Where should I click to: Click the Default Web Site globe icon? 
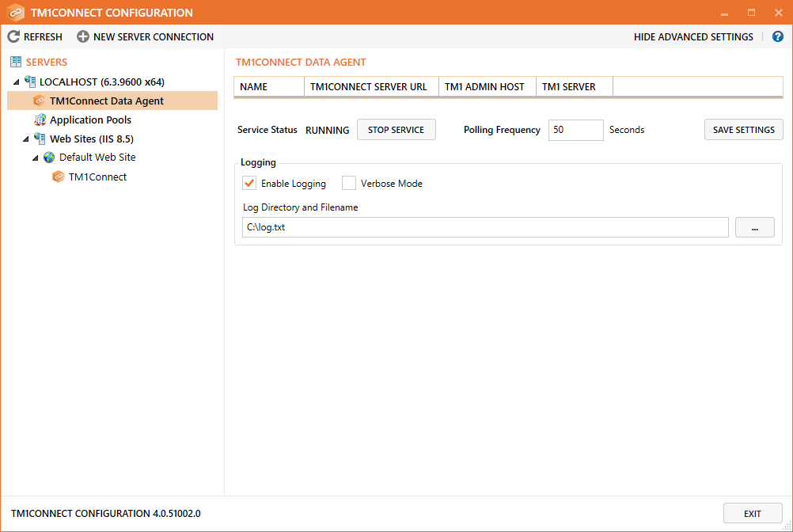(x=49, y=158)
